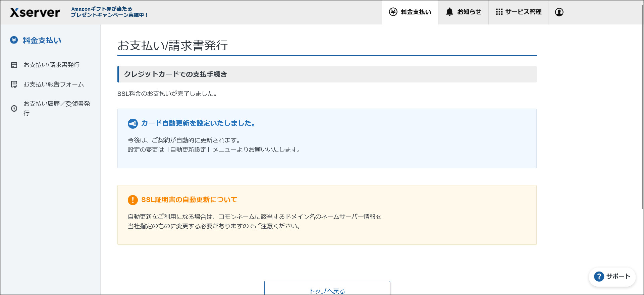Click the page's vertical scrollbar
The height and width of the screenshot is (295, 644).
coord(642,107)
